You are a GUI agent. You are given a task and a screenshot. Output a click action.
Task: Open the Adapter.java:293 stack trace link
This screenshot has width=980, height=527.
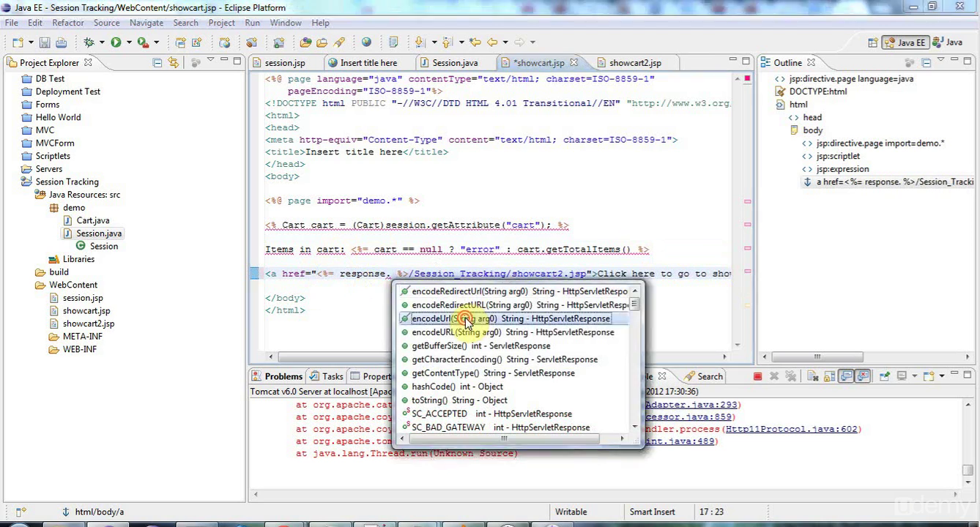pyautogui.click(x=691, y=405)
